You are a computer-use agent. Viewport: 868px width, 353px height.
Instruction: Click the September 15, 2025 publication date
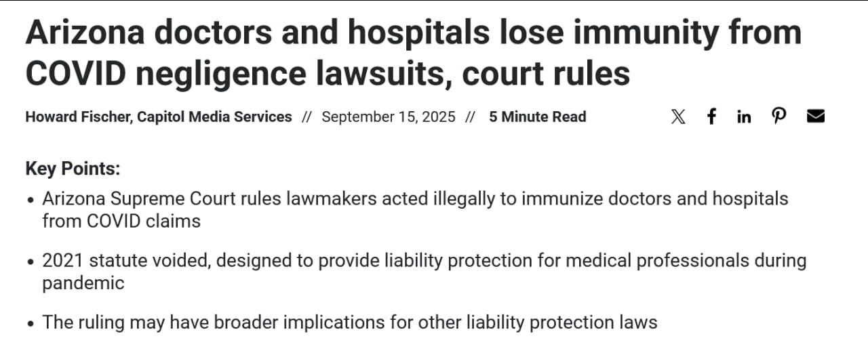(388, 117)
